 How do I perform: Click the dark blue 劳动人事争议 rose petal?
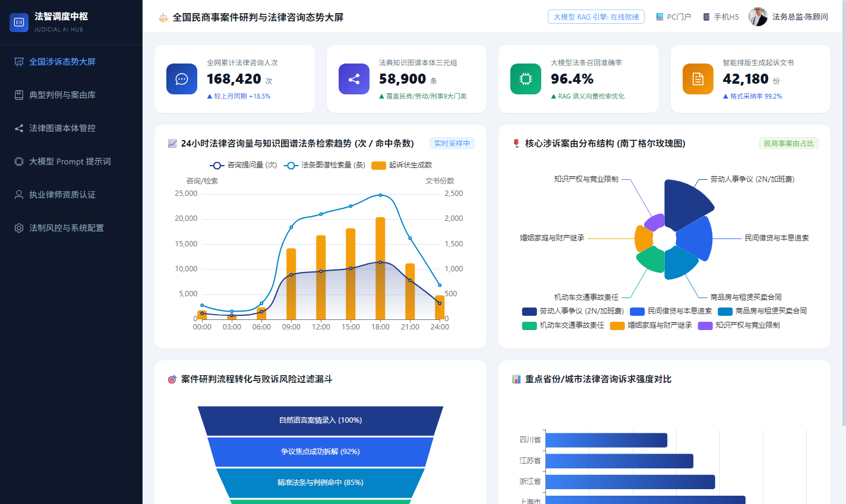(685, 205)
